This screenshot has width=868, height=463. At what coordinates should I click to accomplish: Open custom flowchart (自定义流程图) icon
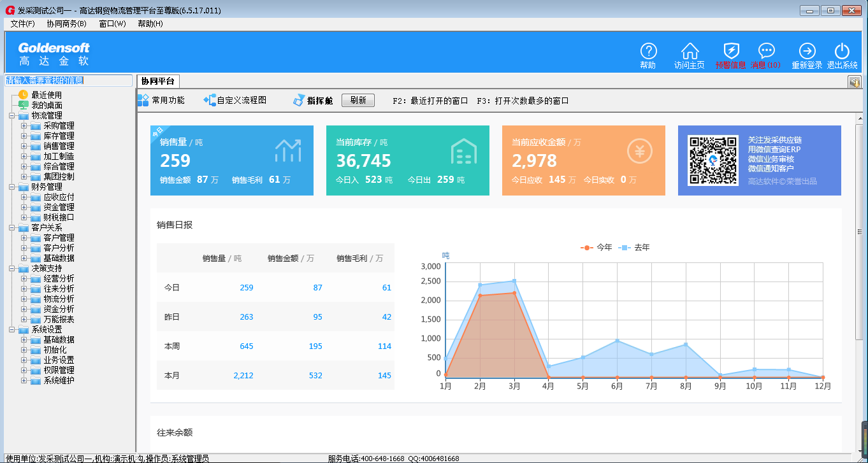[210, 100]
